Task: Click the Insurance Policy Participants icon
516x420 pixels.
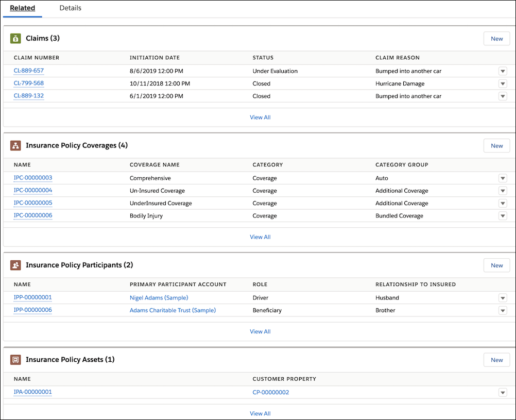Action: point(15,265)
